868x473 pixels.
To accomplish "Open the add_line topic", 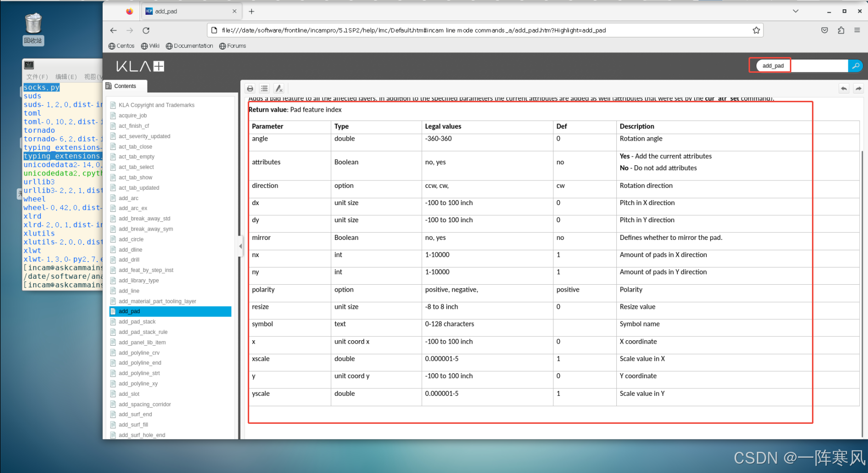I will [x=129, y=291].
